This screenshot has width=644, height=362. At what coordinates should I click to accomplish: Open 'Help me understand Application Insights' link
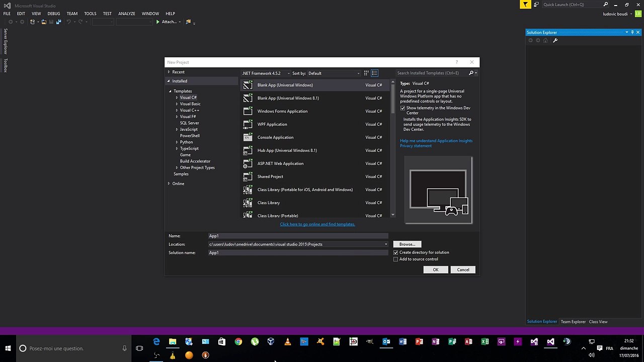(436, 141)
